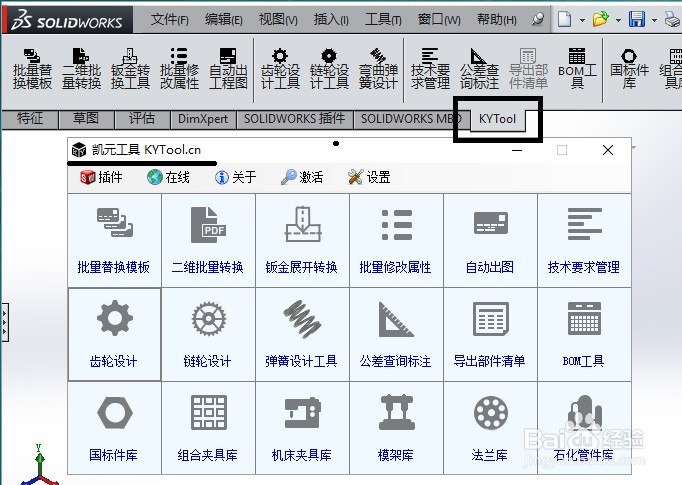This screenshot has height=485, width=682.
Task: Click 批量修改属性 ribbon icon
Action: click(x=179, y=68)
